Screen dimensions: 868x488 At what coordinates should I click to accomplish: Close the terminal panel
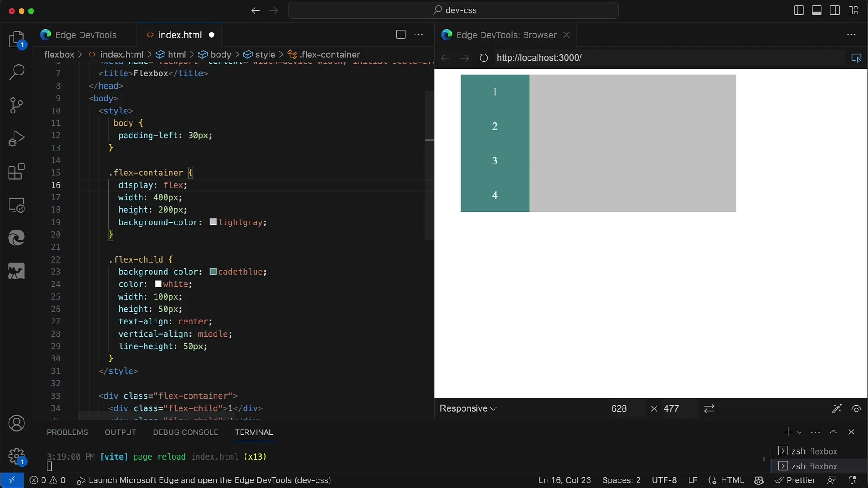click(x=851, y=432)
